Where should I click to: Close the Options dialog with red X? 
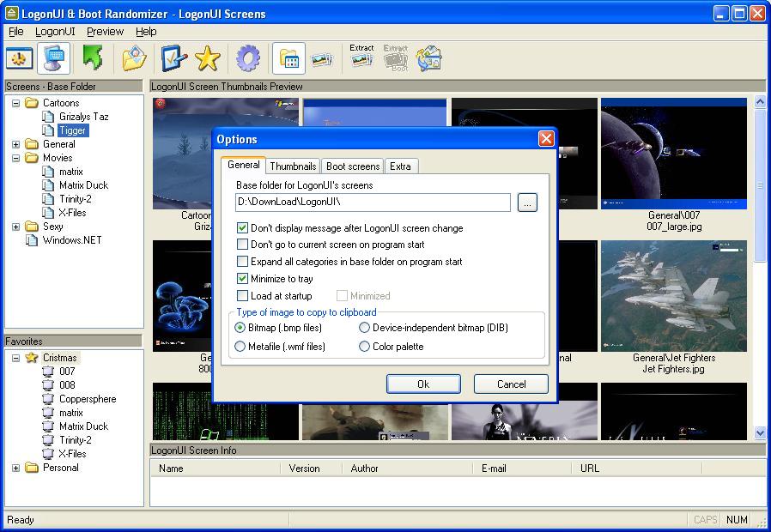point(546,139)
